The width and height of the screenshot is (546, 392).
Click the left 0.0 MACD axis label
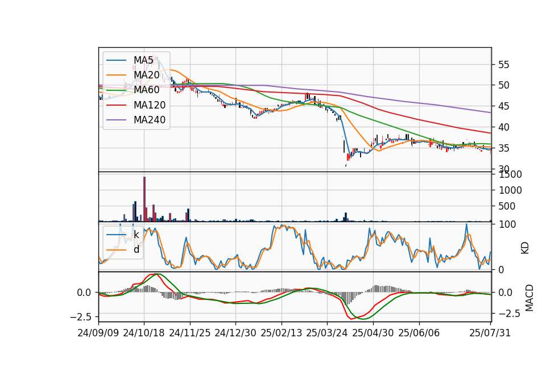[x=84, y=293]
